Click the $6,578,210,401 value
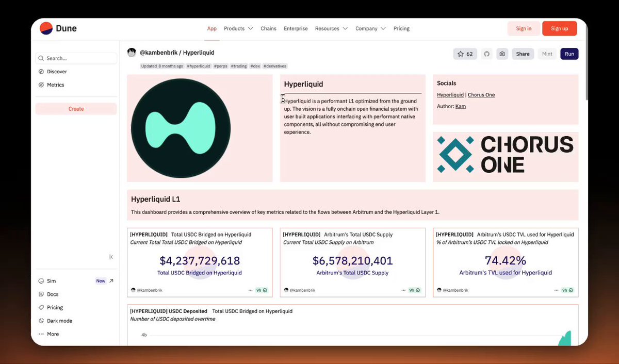 point(353,261)
